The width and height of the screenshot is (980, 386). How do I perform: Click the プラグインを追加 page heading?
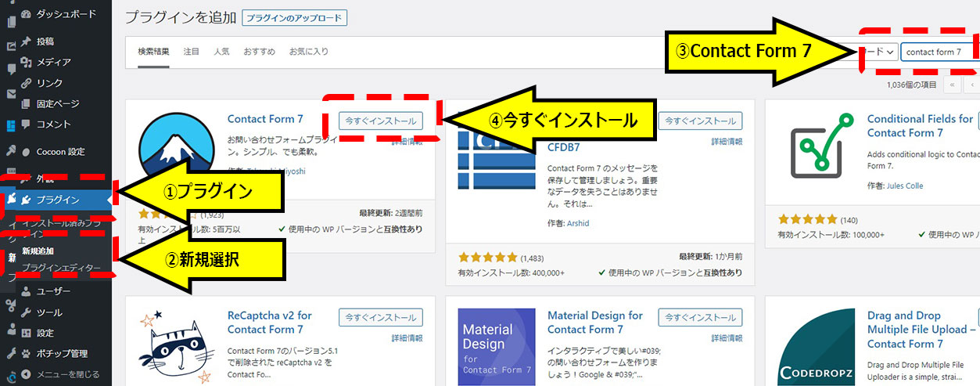point(180,17)
